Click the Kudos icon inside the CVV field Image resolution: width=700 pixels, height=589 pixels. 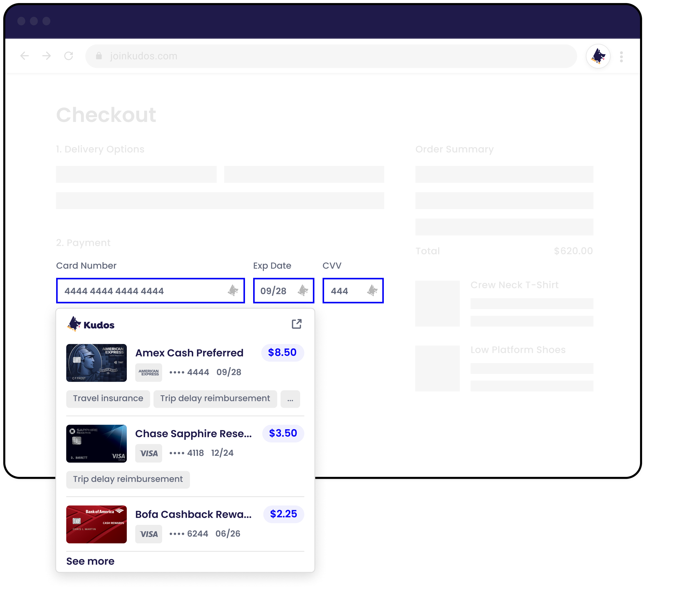372,290
